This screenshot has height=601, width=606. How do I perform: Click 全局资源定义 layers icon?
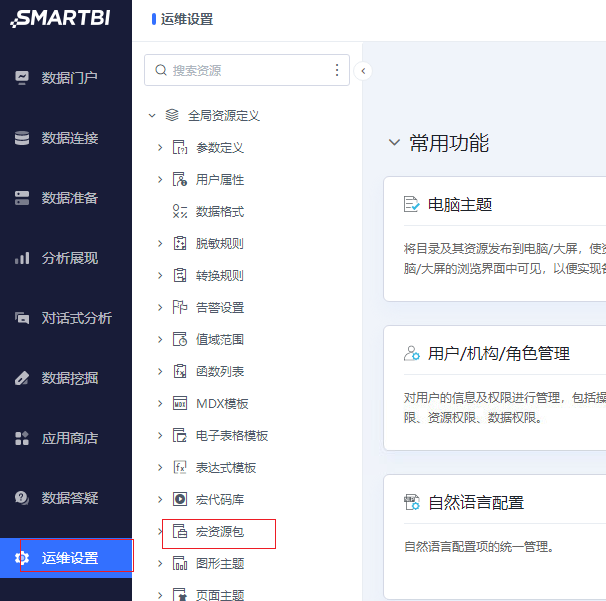coord(172,115)
